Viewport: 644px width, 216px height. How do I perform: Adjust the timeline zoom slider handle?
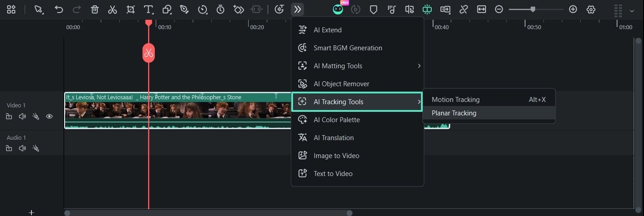(533, 9)
